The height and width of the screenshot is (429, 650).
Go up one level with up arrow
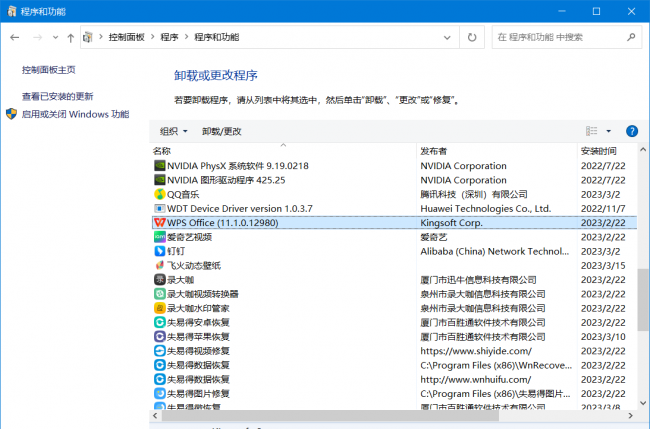pos(70,38)
